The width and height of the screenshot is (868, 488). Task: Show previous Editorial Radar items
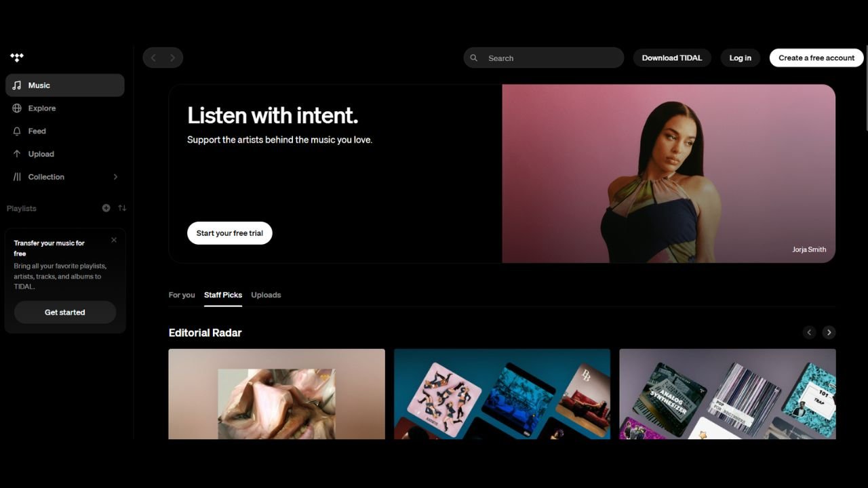(x=809, y=332)
